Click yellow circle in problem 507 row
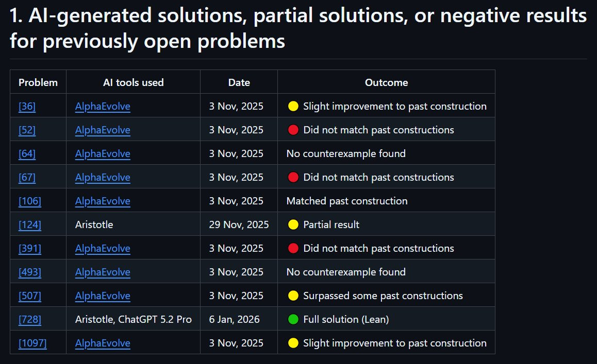 [x=293, y=296]
